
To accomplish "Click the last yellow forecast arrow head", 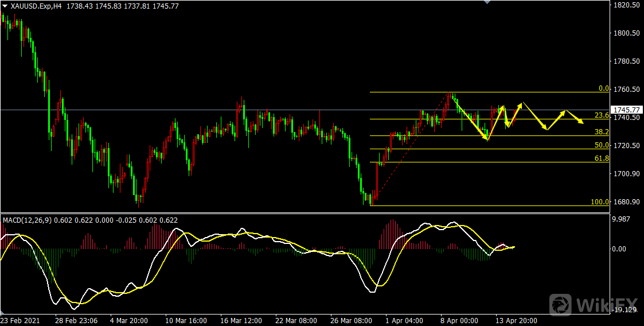I will point(581,122).
